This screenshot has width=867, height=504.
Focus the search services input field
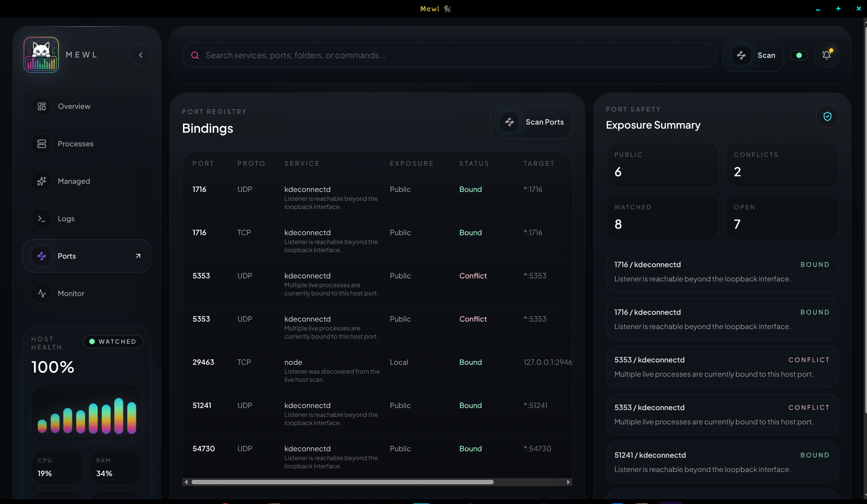tap(447, 55)
